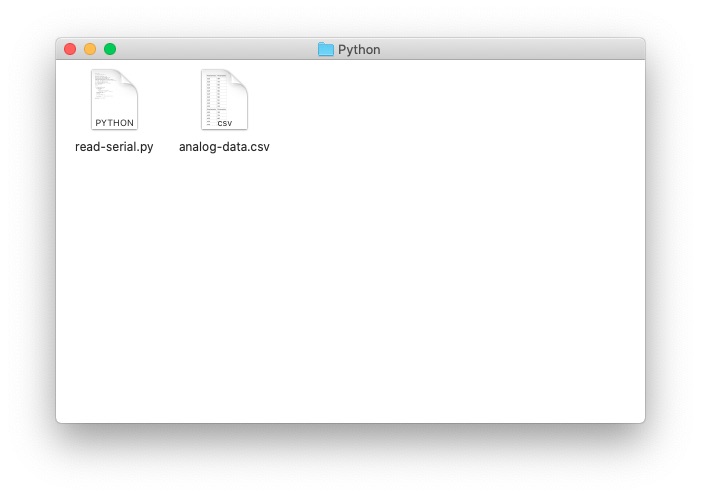
Task: Click the read-serial.py file name label
Action: tap(114, 147)
